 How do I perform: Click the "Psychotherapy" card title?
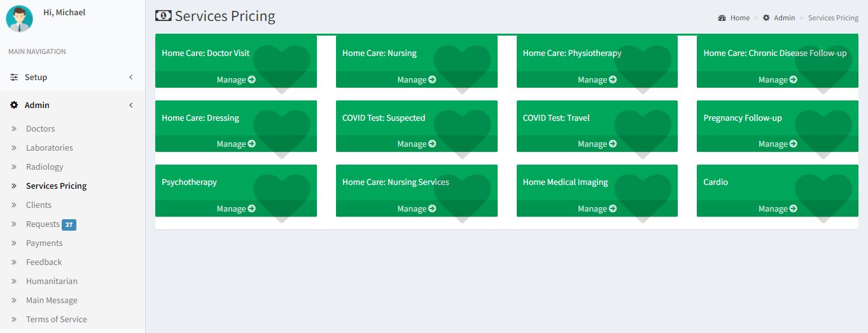tap(189, 182)
